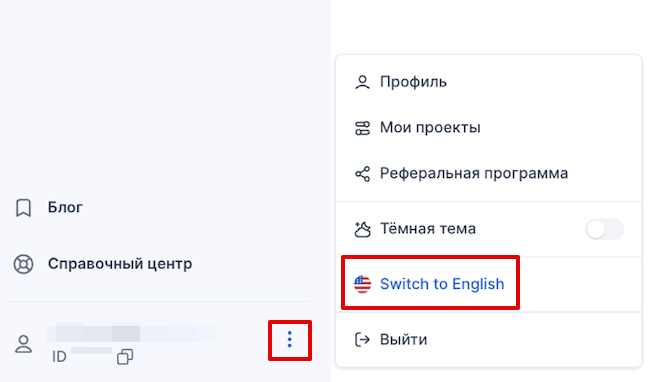This screenshot has height=382, width=660.
Task: Open the three-dot account menu
Action: tap(290, 340)
